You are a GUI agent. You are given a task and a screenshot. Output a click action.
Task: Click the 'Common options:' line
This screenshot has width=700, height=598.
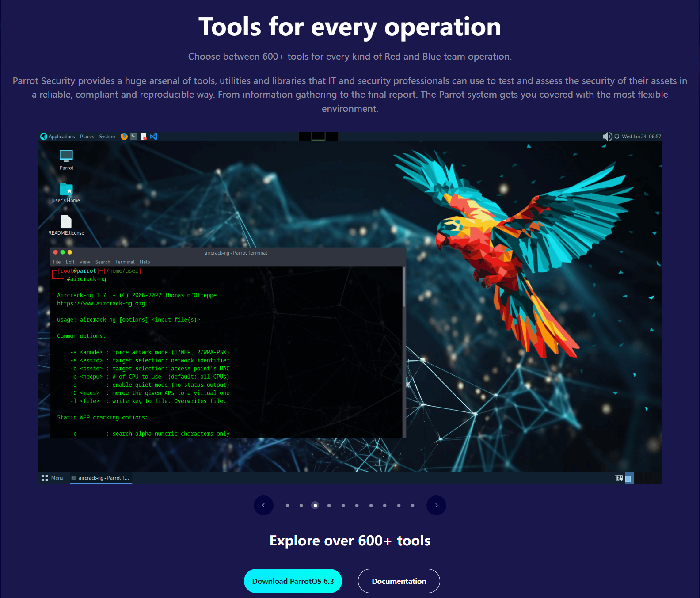tap(81, 336)
